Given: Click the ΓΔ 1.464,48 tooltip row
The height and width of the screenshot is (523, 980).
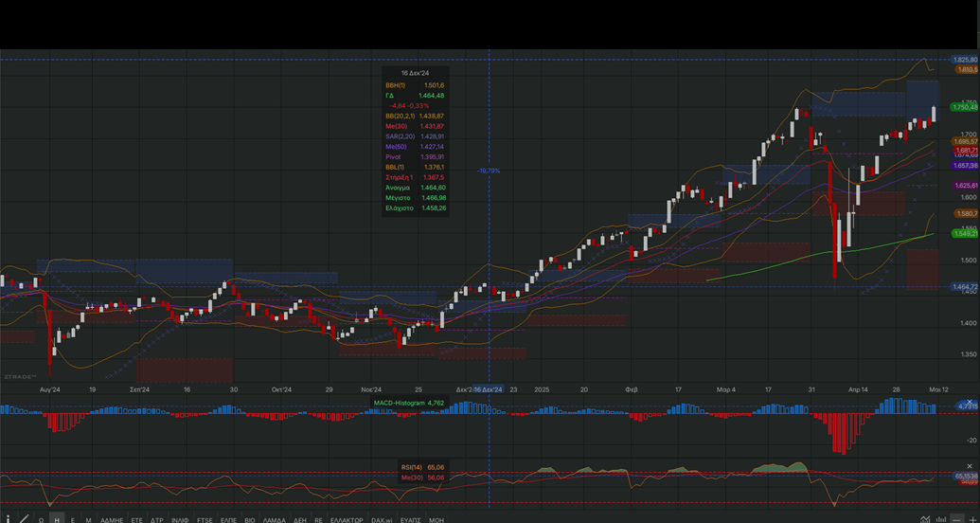Looking at the screenshot, I should coord(416,95).
